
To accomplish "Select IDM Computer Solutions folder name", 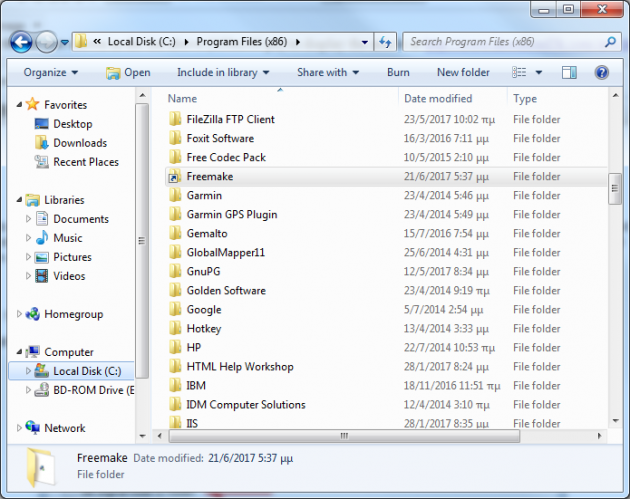I will (246, 405).
